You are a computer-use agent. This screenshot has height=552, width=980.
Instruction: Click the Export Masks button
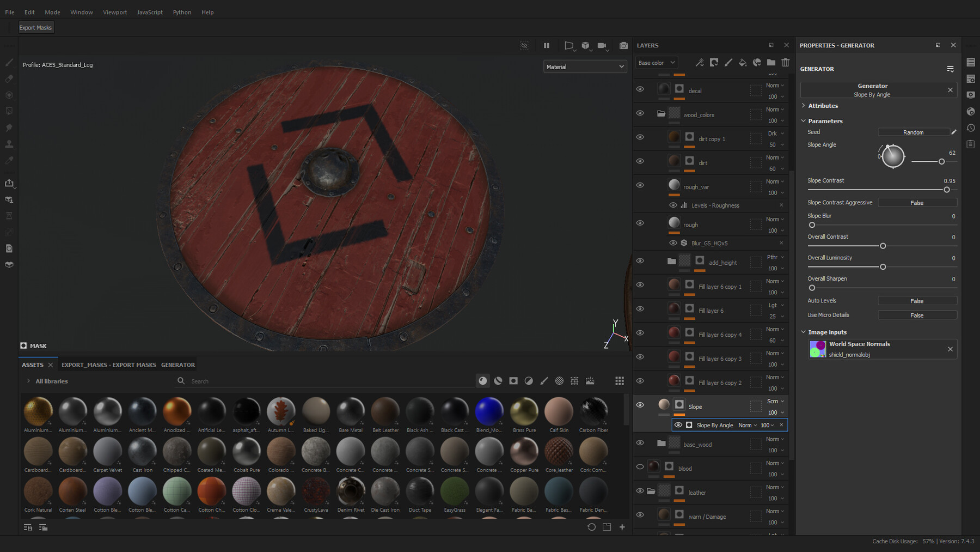35,27
